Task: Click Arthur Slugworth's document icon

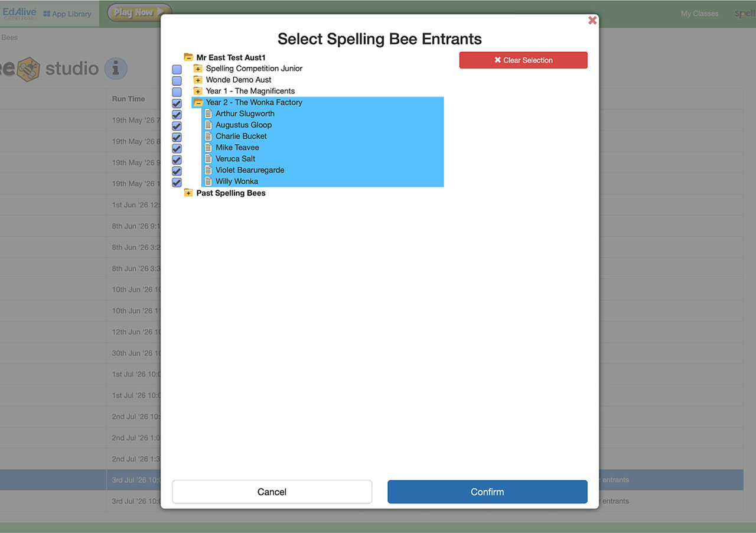Action: point(208,113)
